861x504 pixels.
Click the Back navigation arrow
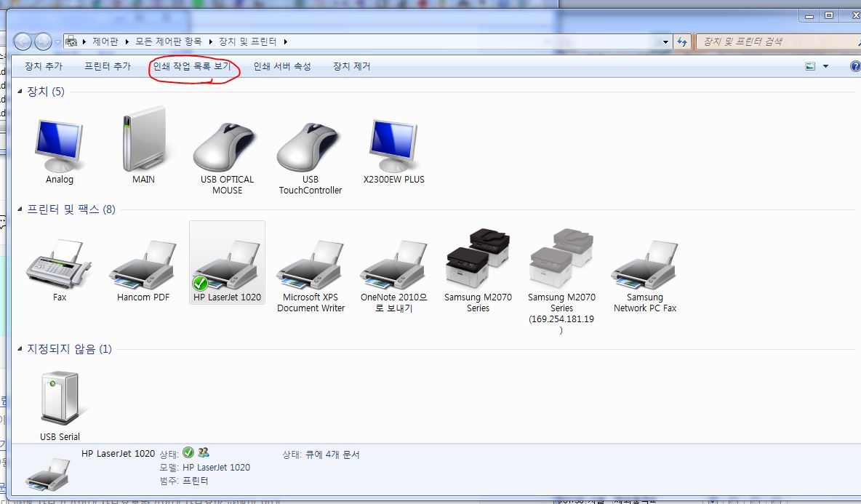point(23,41)
